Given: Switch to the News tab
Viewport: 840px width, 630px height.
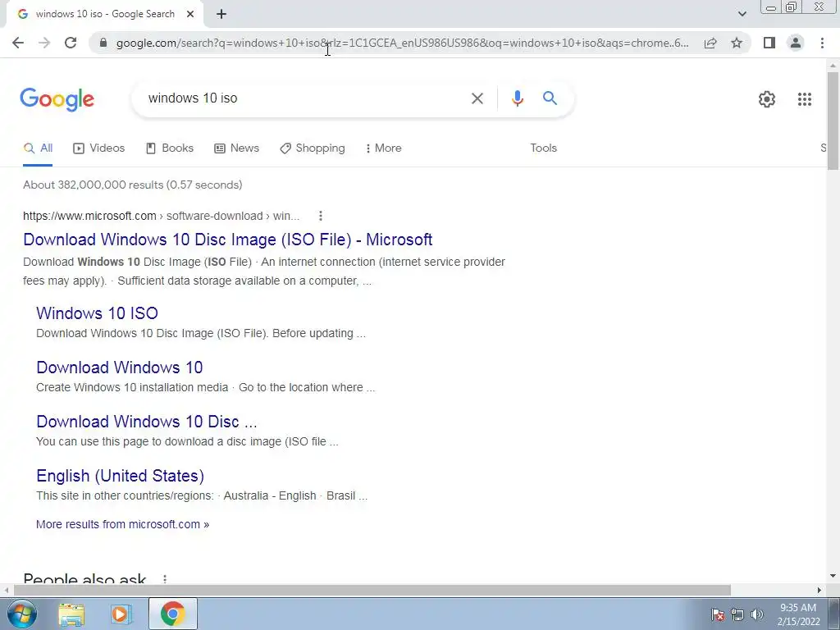Looking at the screenshot, I should (236, 148).
